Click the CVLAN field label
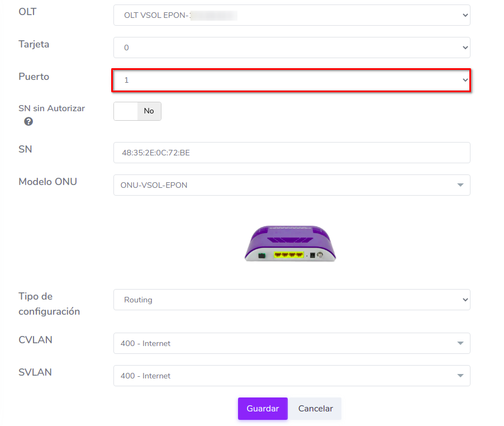This screenshot has height=426, width=504. pos(35,340)
